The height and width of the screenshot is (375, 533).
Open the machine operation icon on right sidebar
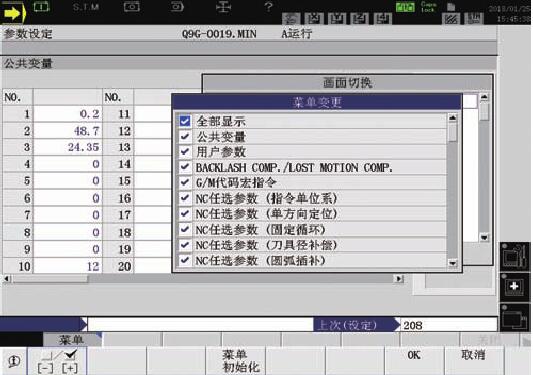point(514,257)
